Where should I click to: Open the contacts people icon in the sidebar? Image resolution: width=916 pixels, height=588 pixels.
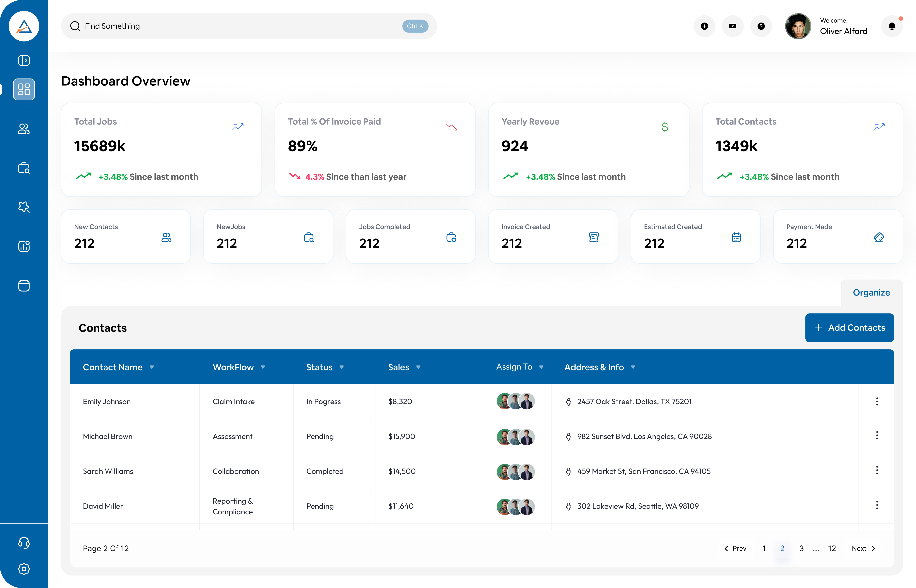point(24,129)
